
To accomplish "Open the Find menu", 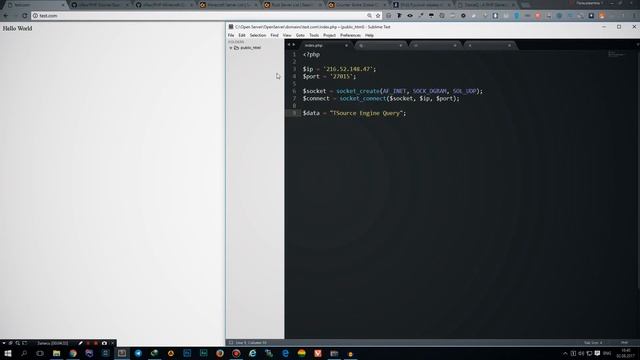I will click(274, 36).
